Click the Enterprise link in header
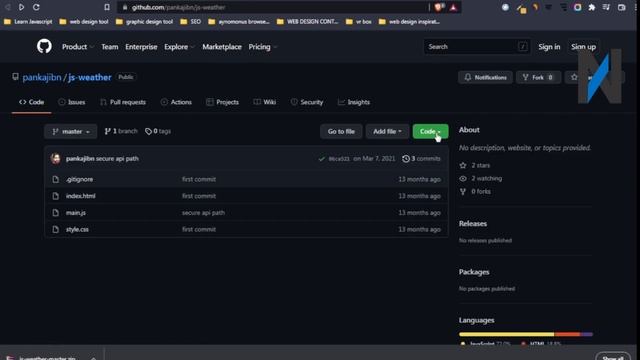 [x=141, y=47]
